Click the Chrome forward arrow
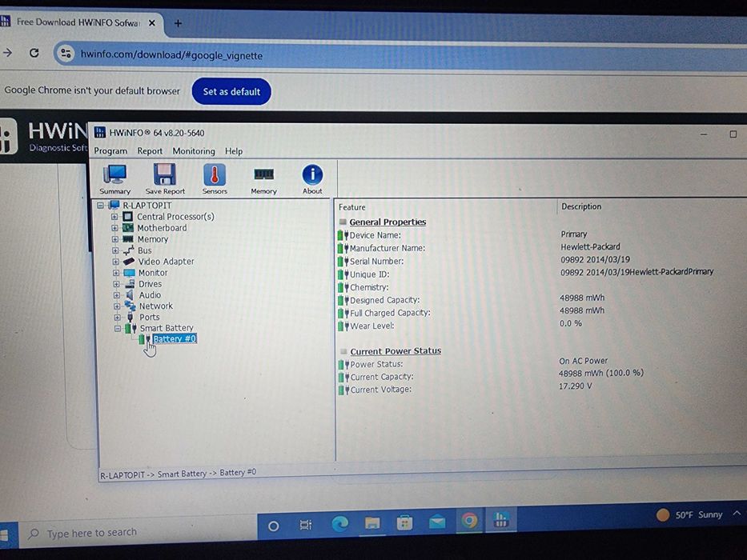747x560 pixels. coord(7,52)
